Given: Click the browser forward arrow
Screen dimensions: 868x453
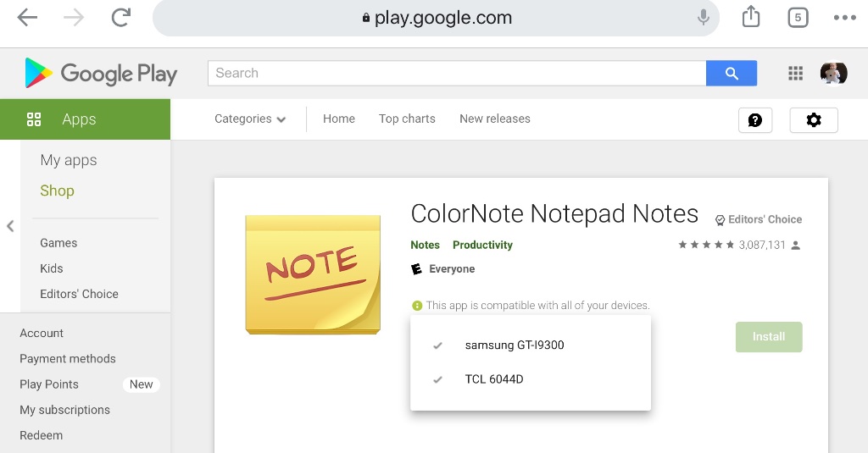Looking at the screenshot, I should [x=74, y=18].
